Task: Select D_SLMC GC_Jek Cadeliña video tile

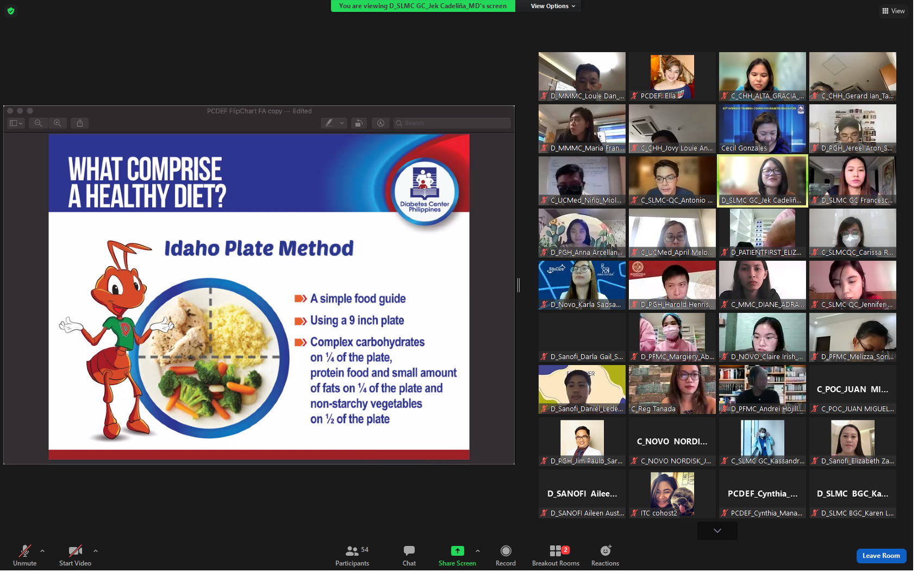Action: coord(762,181)
